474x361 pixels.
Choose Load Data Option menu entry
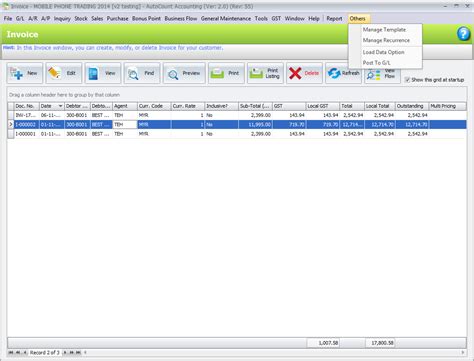(x=383, y=52)
